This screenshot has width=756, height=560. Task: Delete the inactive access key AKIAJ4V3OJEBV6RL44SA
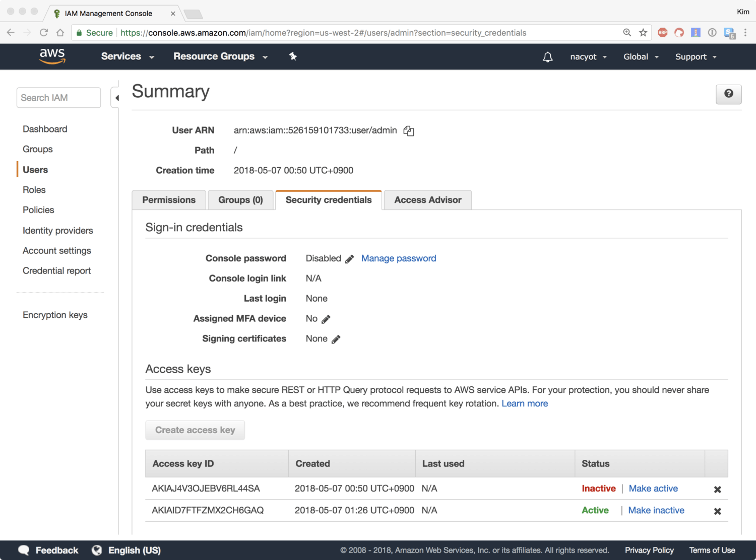[717, 489]
